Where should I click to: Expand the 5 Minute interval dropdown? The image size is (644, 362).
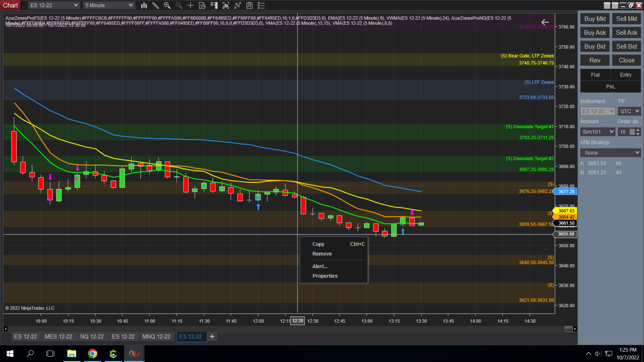coord(109,5)
